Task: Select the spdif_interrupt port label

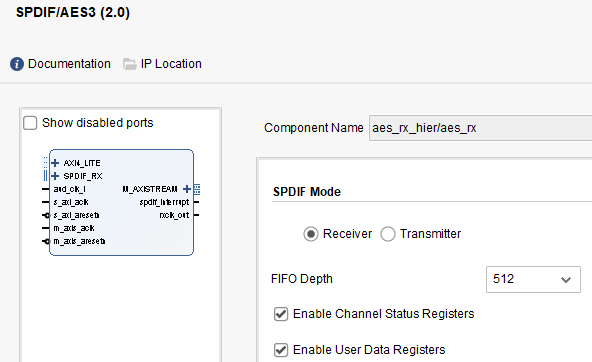Action: [164, 202]
